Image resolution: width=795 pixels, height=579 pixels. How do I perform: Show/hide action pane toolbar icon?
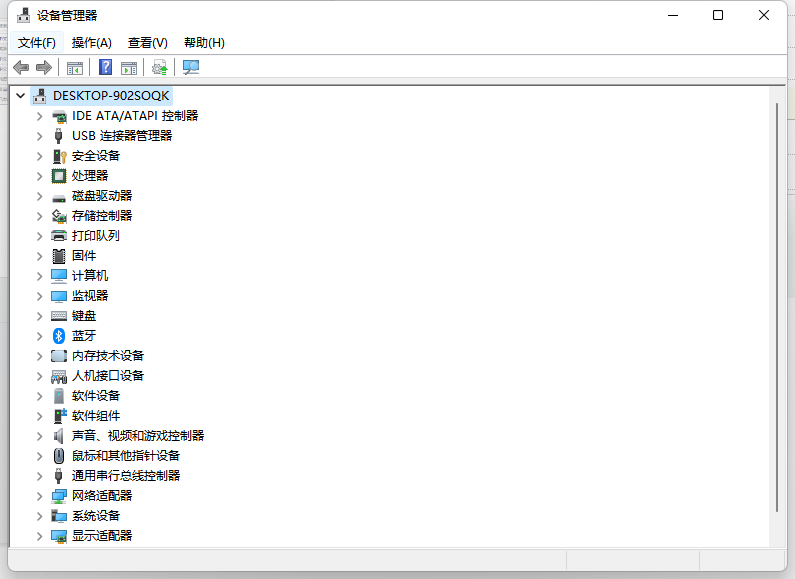click(129, 67)
